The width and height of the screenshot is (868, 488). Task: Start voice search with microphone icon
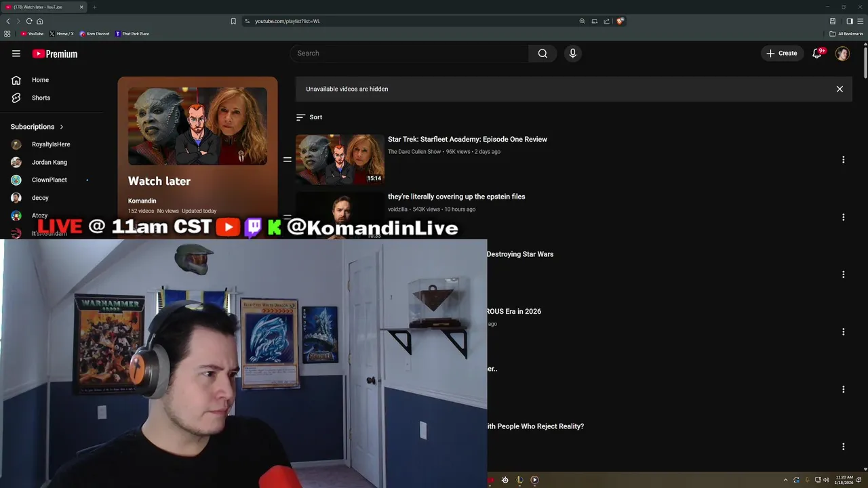573,54
